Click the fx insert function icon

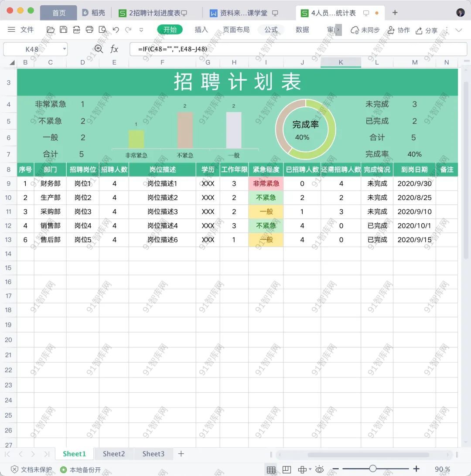(x=114, y=49)
